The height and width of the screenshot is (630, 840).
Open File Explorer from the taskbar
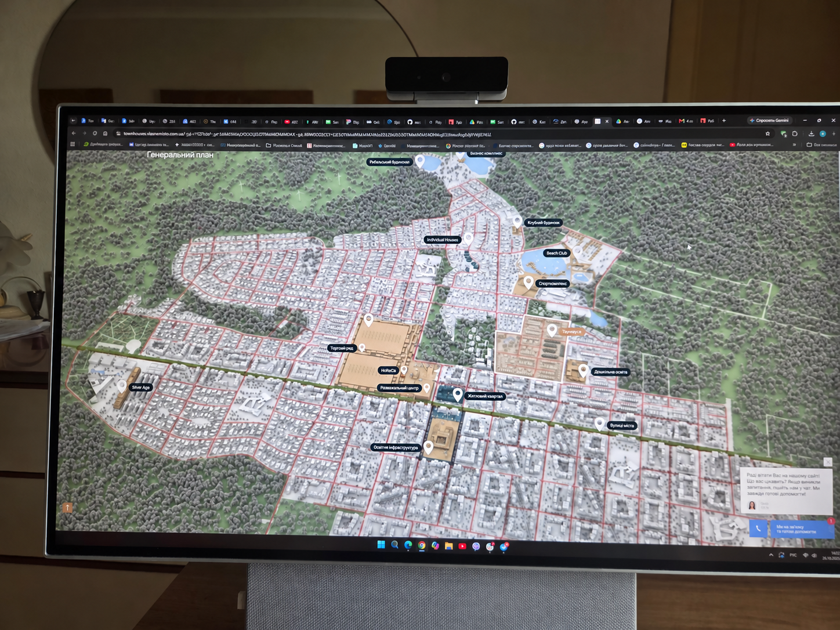[x=448, y=546]
